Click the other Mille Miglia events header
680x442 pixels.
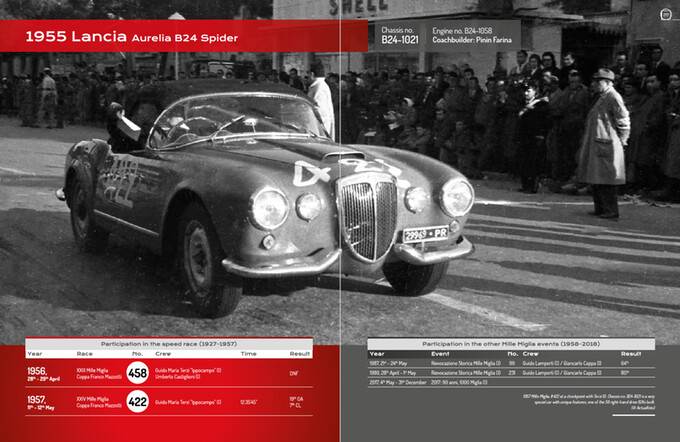510,342
